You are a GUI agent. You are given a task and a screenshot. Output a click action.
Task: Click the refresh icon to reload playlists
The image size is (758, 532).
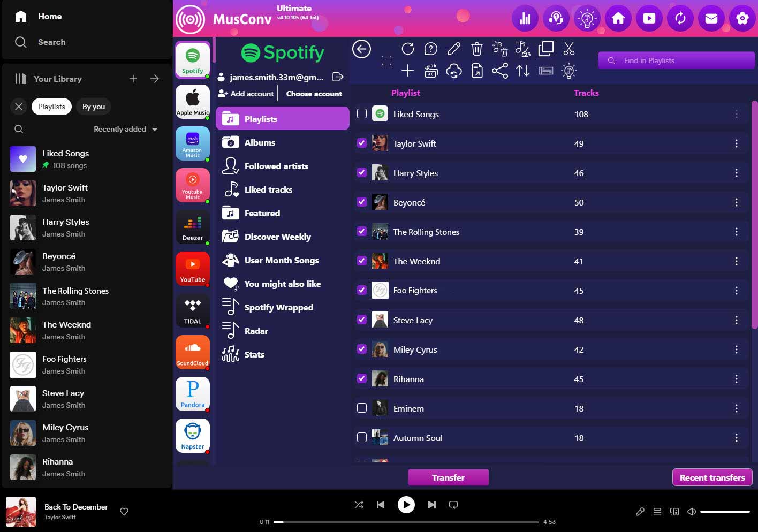coord(407,49)
